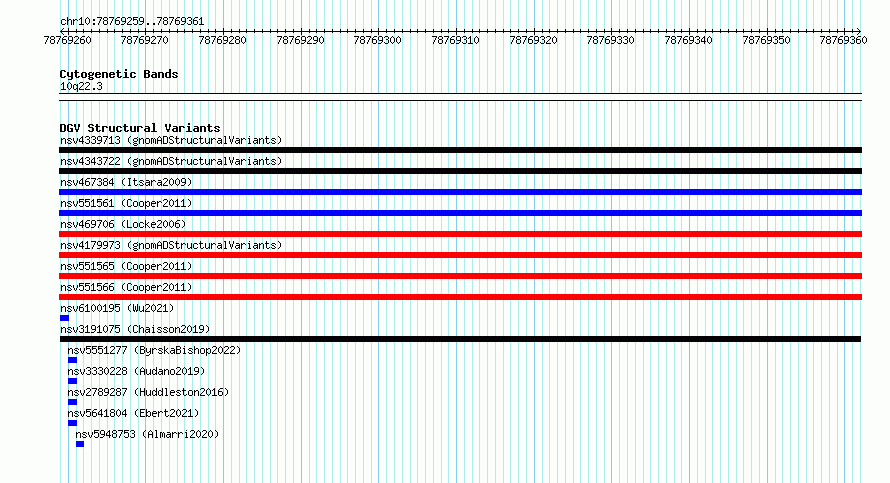Select small blue block under nsv5641804

[x=72, y=423]
